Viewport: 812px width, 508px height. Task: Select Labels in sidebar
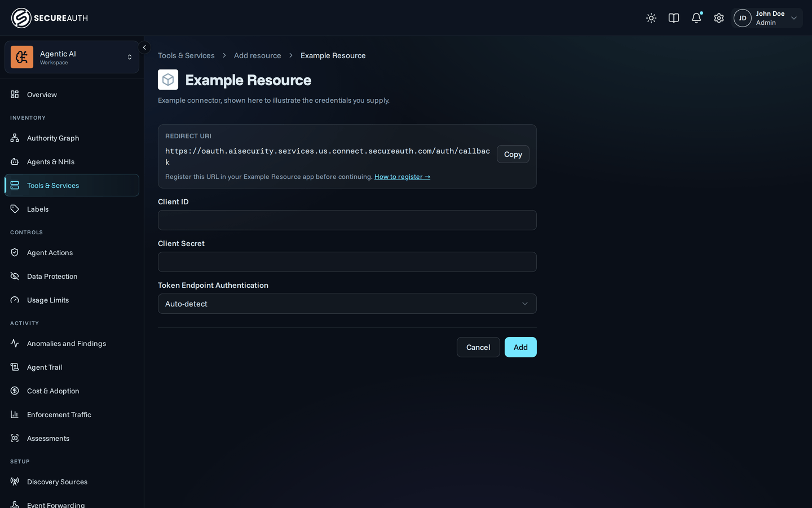tap(72, 209)
